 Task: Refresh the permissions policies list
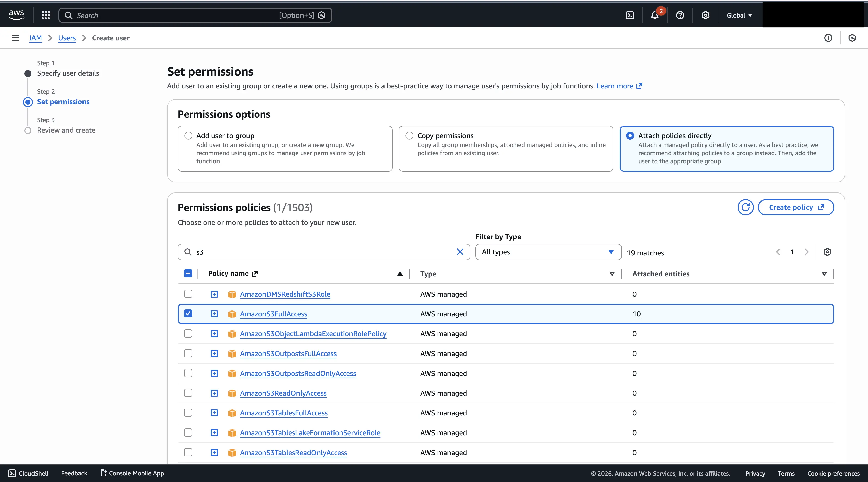(745, 207)
